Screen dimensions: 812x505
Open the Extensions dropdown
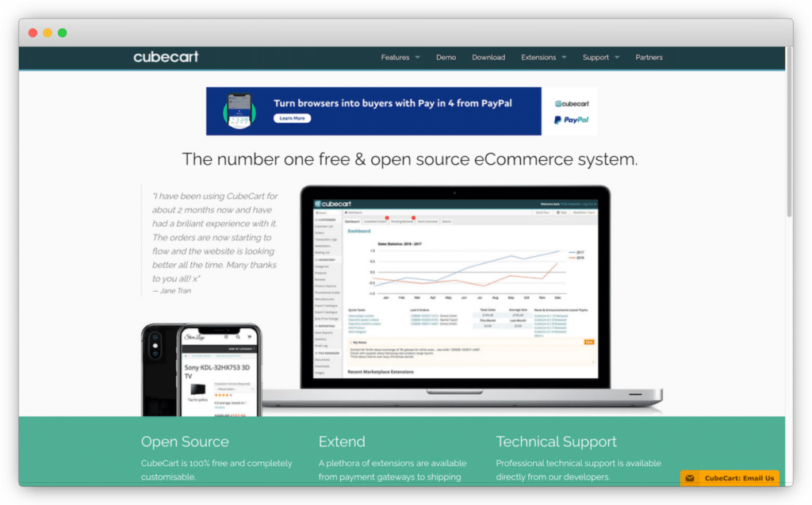coord(543,57)
